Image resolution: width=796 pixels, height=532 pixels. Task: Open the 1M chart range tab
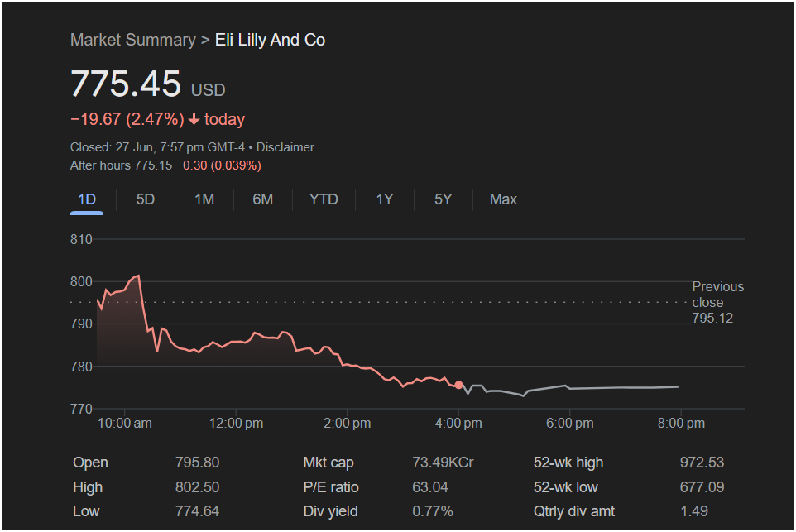point(204,199)
